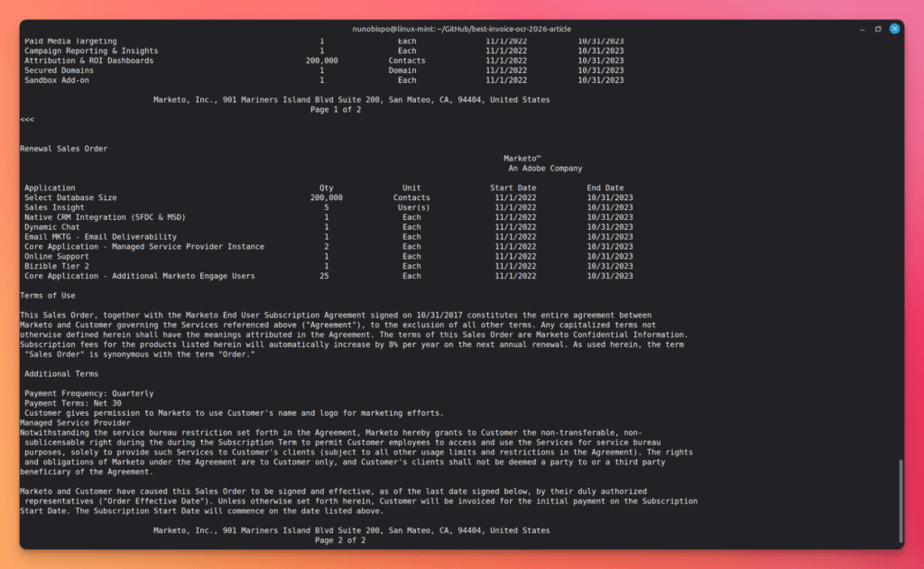924x569 pixels.
Task: Click the "Domain" unit in Secured Domains row
Action: (402, 70)
